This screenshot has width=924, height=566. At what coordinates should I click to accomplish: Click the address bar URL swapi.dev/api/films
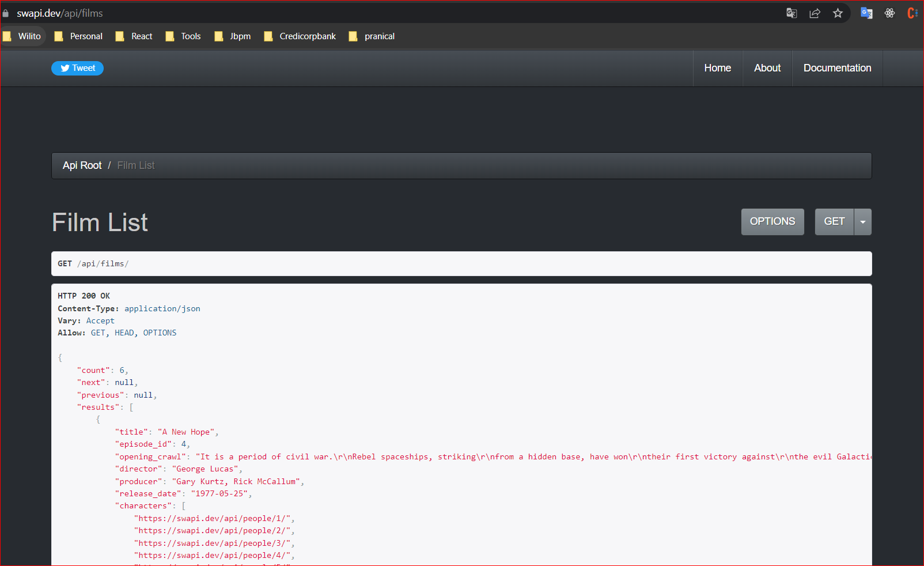[x=60, y=13]
